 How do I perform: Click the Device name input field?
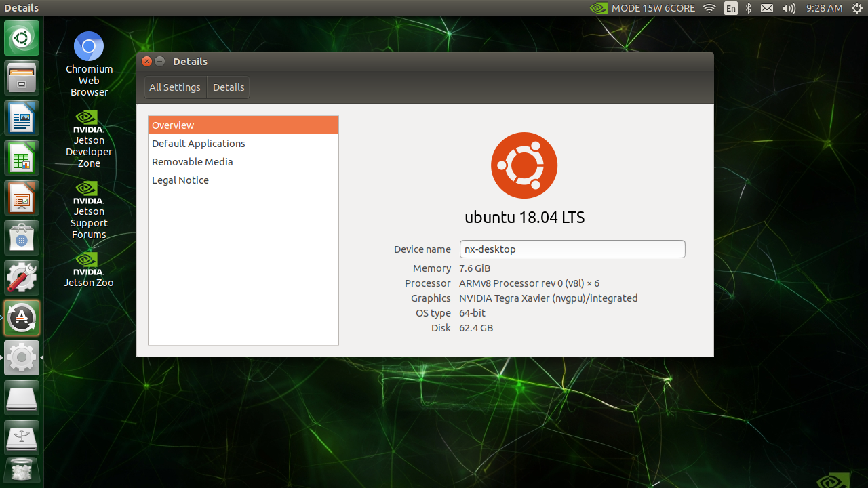572,249
